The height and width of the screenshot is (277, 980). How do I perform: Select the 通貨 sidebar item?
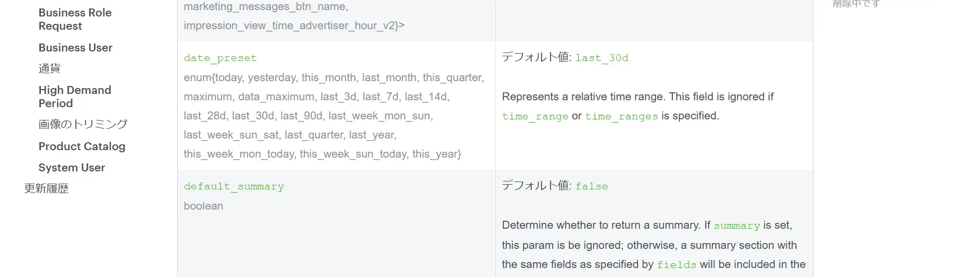point(49,68)
